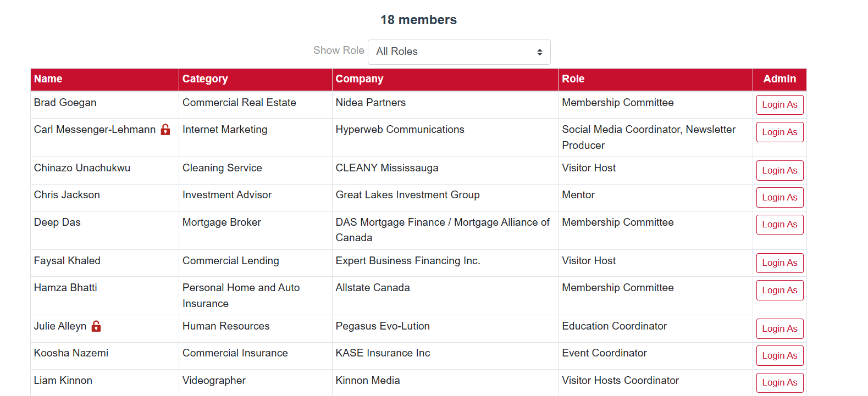Click Login As for Chris Jackson
The height and width of the screenshot is (396, 868).
tap(779, 198)
